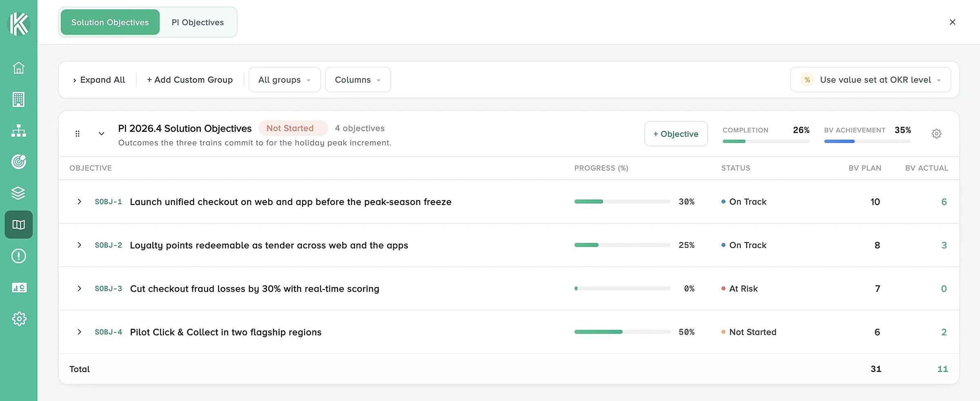Expand the SOBJ-4 objective row
Viewport: 980px width, 401px height.
click(79, 332)
